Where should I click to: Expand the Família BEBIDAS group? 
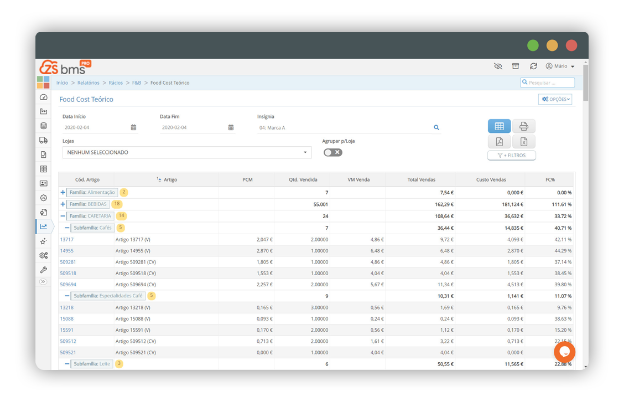pos(63,203)
